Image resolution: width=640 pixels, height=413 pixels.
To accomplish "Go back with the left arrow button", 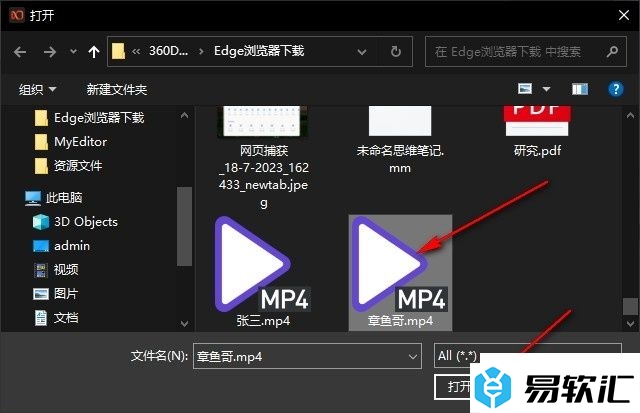I will [20, 52].
